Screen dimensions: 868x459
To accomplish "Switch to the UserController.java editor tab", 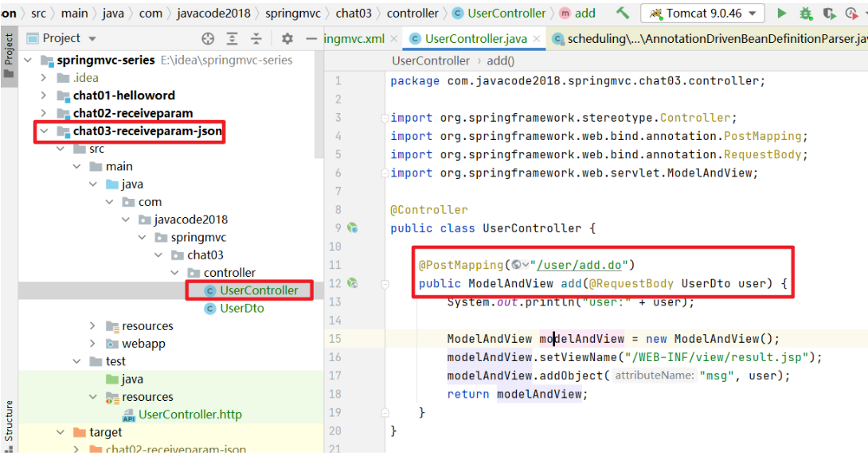I will (475, 38).
